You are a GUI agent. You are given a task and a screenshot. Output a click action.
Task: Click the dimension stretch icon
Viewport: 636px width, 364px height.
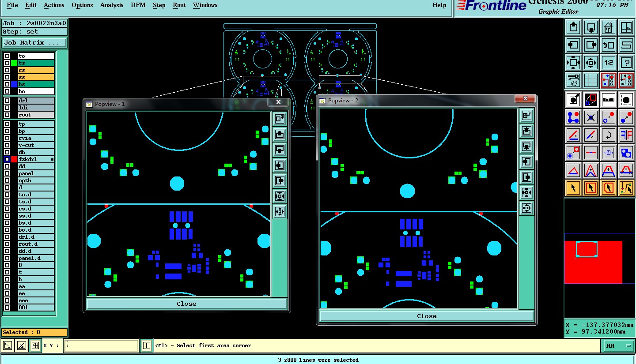pyautogui.click(x=608, y=153)
